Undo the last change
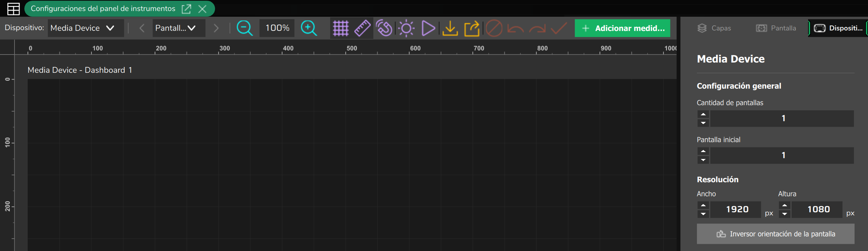The image size is (868, 251). pos(516,28)
